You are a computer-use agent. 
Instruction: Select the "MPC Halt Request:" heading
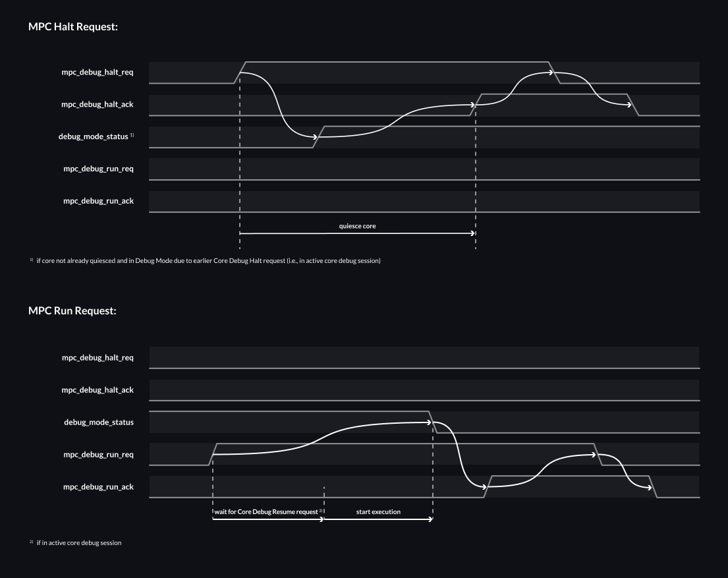73,27
